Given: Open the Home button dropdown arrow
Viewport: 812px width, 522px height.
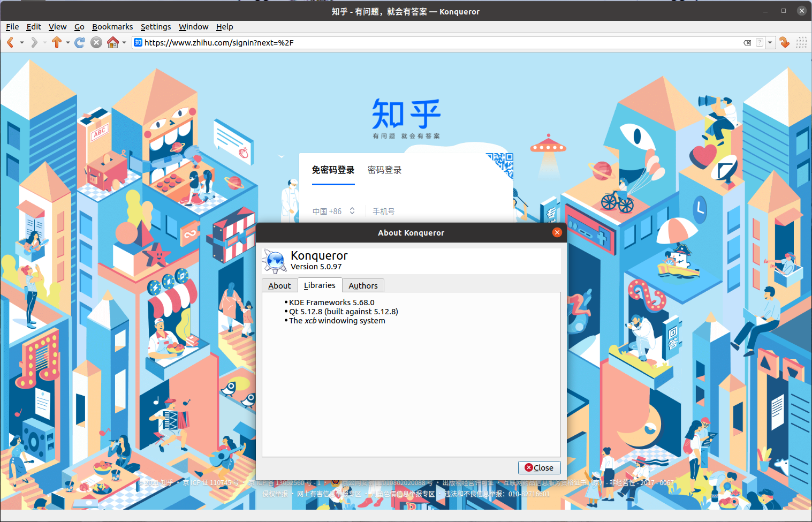Looking at the screenshot, I should [124, 43].
